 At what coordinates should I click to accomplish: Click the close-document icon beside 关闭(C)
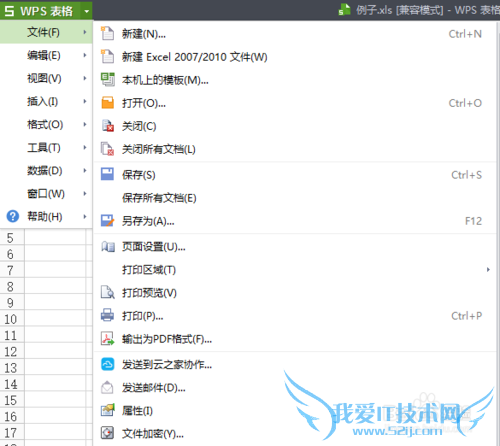point(107,126)
